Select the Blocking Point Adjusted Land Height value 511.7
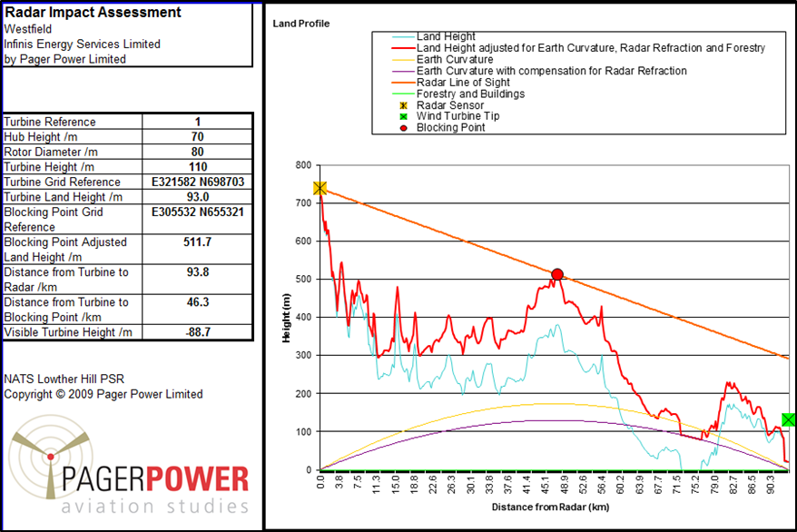This screenshot has height=532, width=797. (x=198, y=242)
